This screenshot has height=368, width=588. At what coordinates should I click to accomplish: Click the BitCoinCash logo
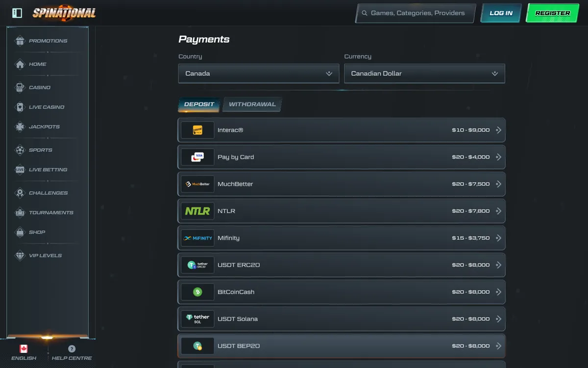(x=197, y=292)
